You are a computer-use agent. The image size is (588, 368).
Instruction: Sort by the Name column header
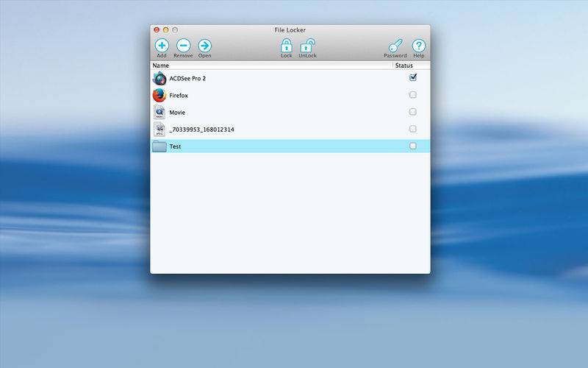271,66
